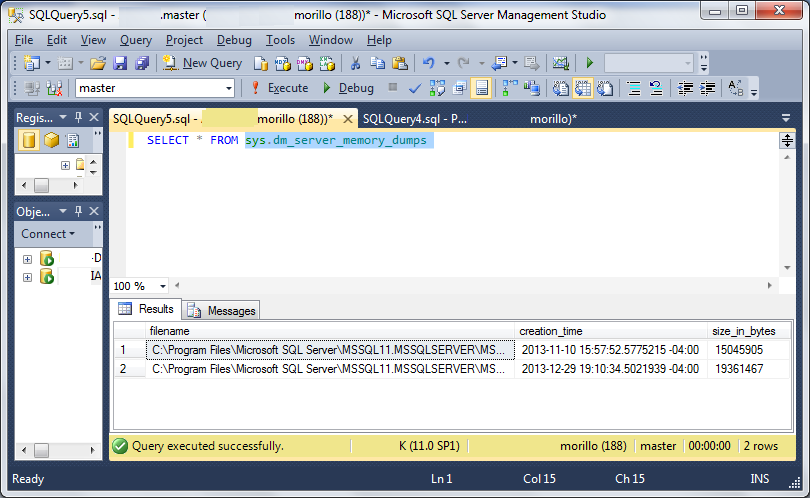Screen dimensions: 810x498
Task: Expand the second server node ending in IA
Action: pyautogui.click(x=27, y=277)
